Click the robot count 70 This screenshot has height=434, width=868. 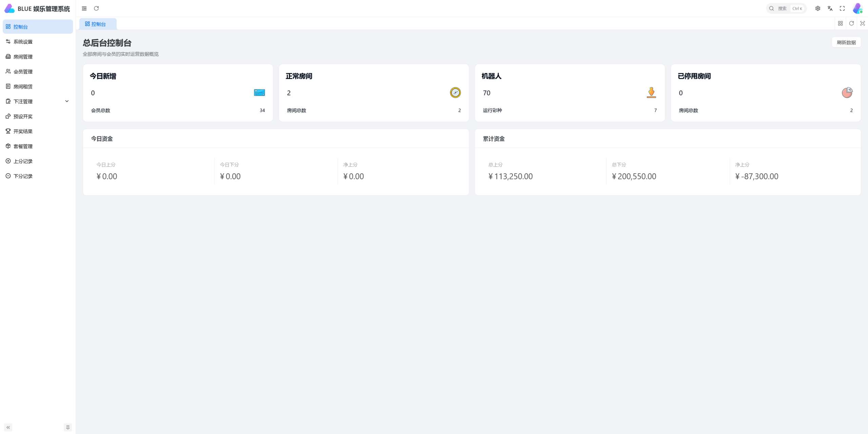tap(487, 93)
